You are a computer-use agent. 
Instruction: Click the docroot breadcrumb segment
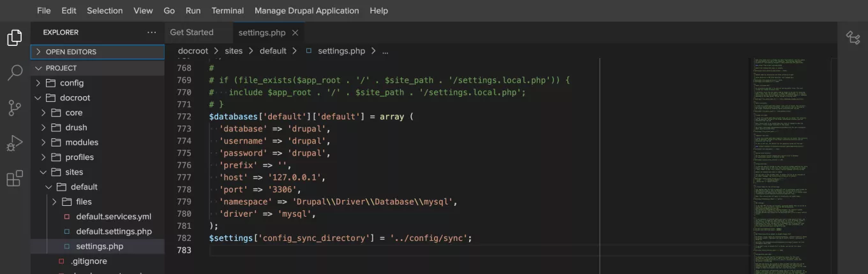pos(193,51)
